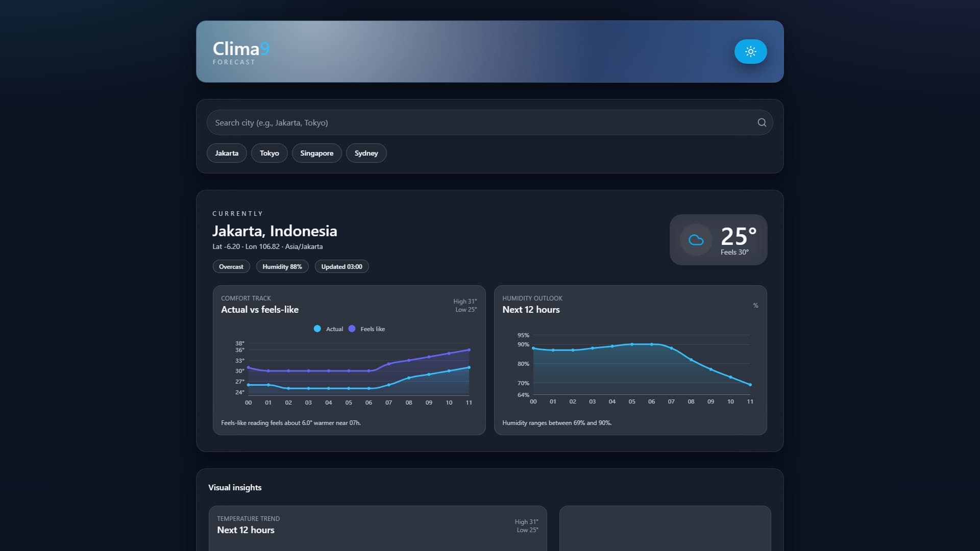Click the Humidity 88% badge
This screenshot has width=980, height=551.
point(282,266)
